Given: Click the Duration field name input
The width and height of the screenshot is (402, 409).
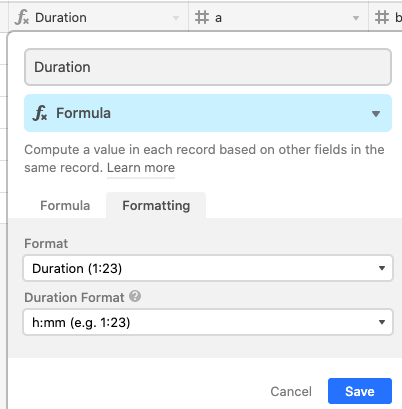Looking at the screenshot, I should (x=208, y=67).
